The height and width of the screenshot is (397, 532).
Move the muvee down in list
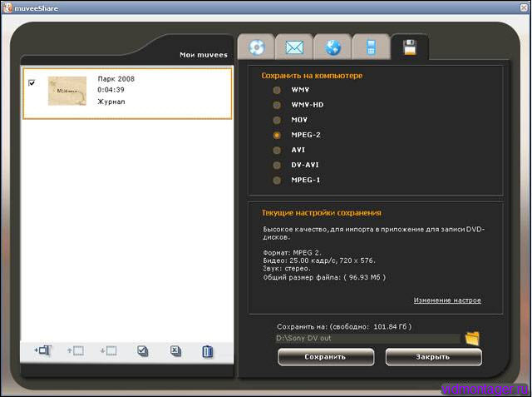[108, 351]
